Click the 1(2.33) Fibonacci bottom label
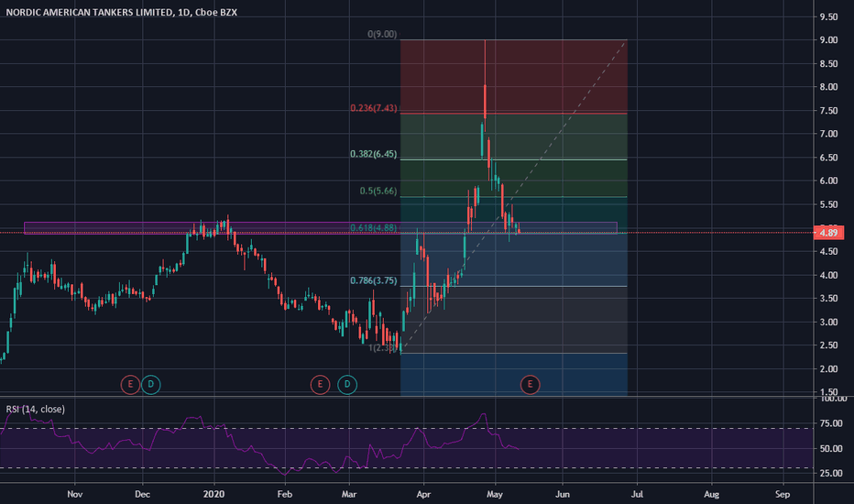854x504 pixels. [x=383, y=347]
